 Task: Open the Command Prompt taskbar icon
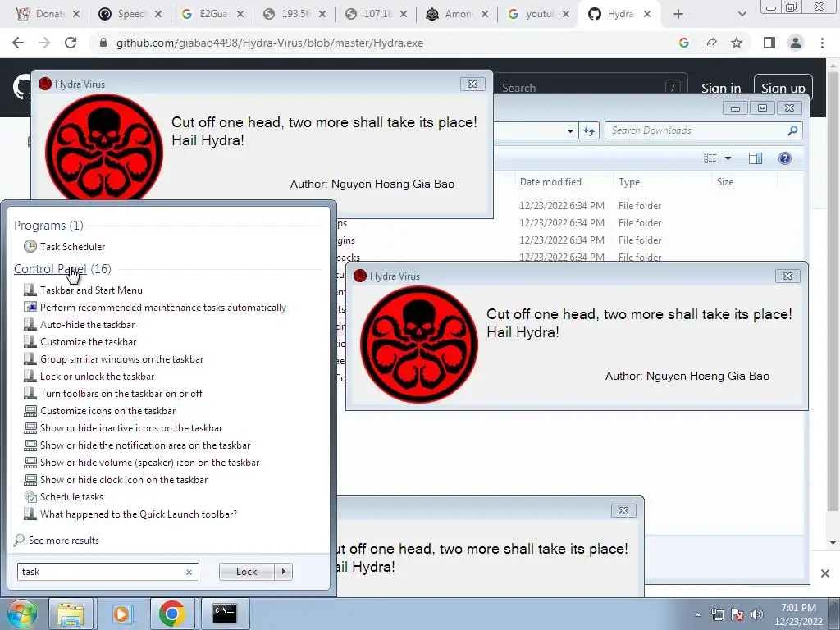(225, 614)
